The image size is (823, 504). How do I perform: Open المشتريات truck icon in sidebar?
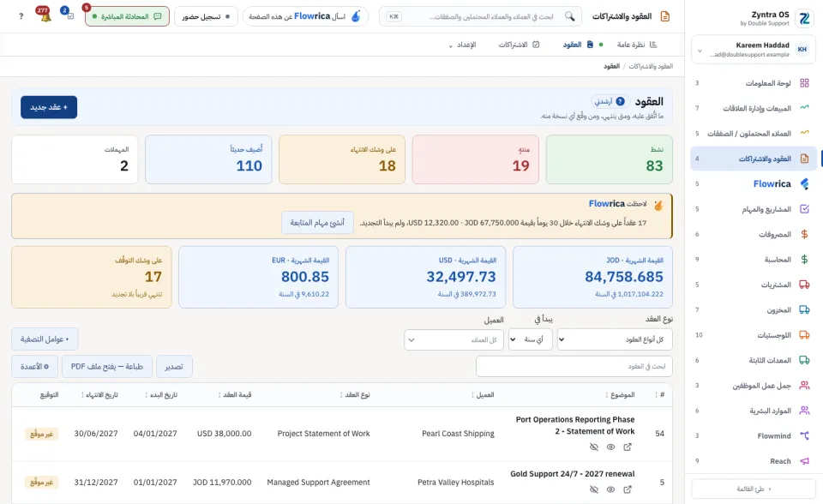804,285
